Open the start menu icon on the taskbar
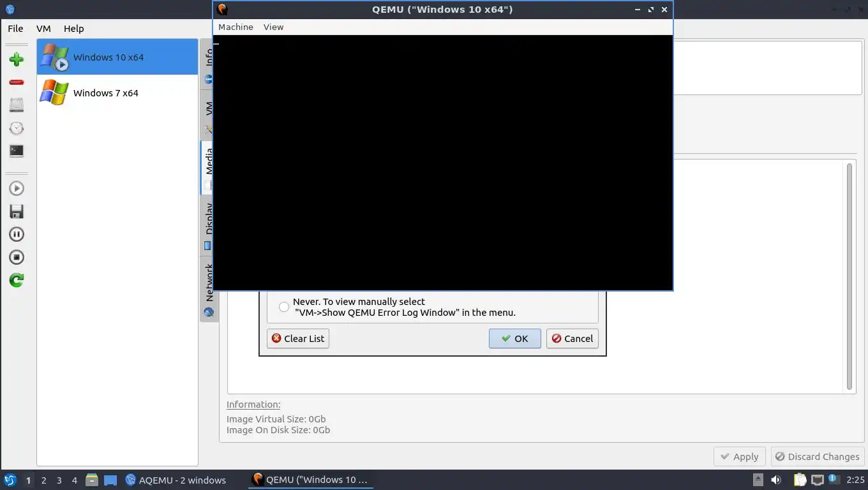 10,480
